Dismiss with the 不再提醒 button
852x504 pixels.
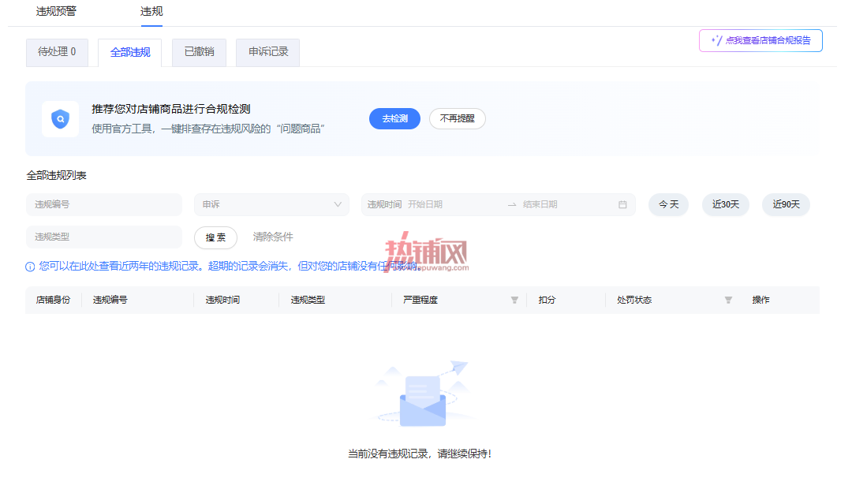[x=457, y=119]
